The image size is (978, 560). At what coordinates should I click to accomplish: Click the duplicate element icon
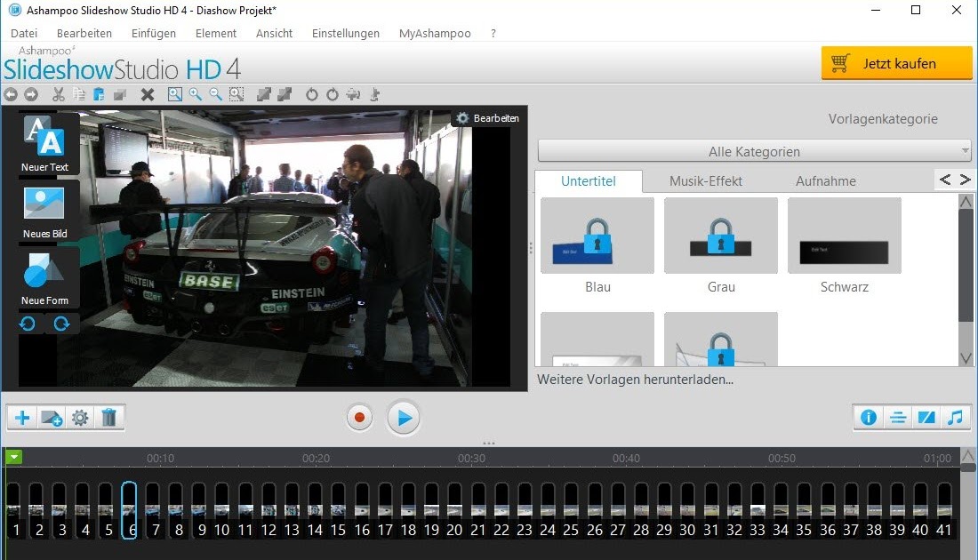tap(120, 94)
